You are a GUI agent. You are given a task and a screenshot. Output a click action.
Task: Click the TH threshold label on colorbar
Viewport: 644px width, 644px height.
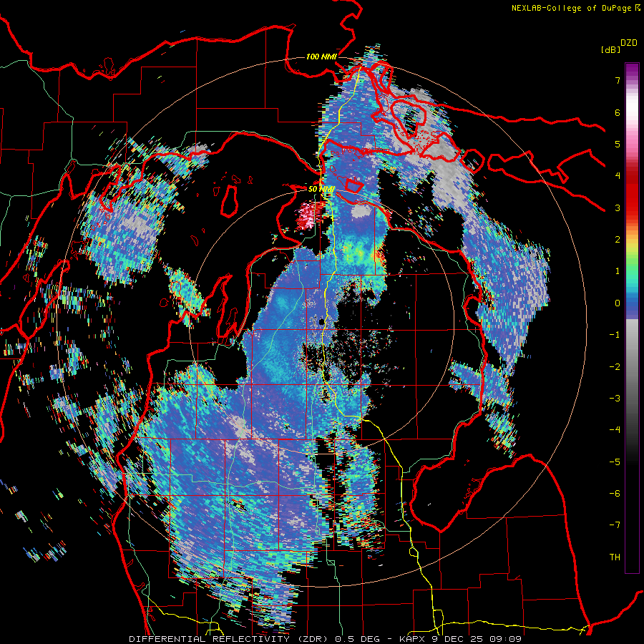point(615,557)
